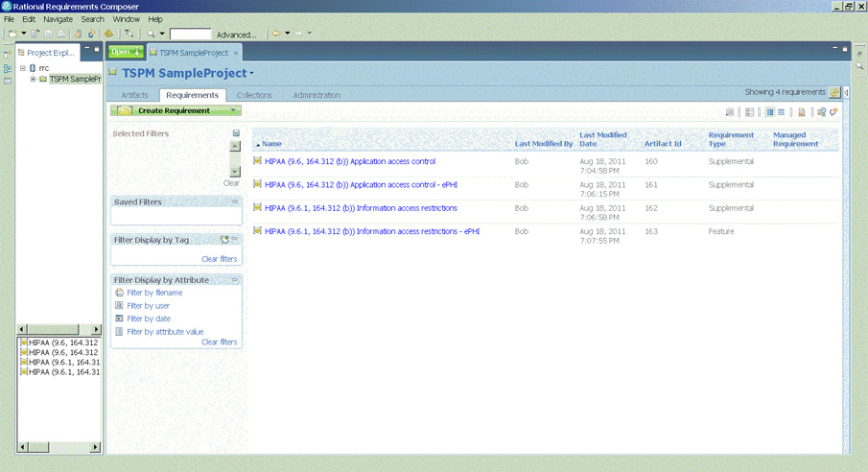Click the right arrow of explorer horizontal scrollbar
The height and width of the screenshot is (472, 868).
pyautogui.click(x=96, y=330)
